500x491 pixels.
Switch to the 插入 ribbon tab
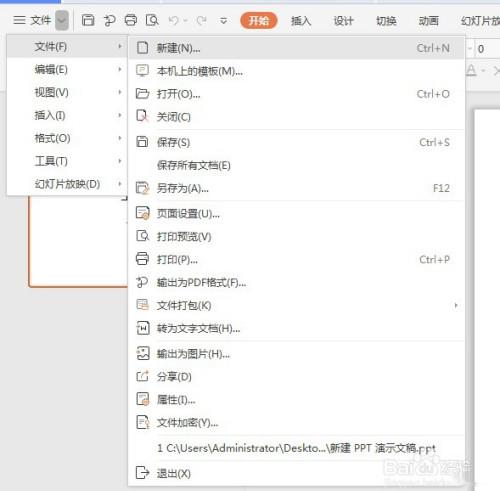click(301, 21)
